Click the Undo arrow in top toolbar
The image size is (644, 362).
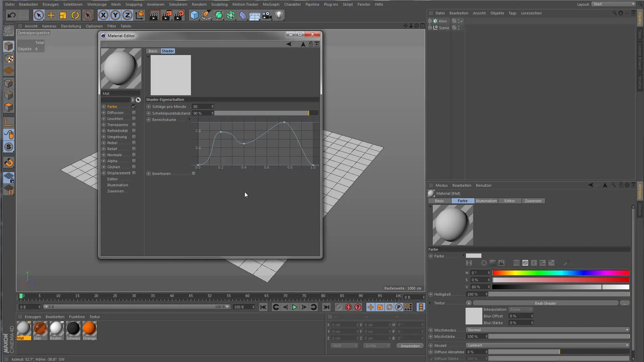[11, 15]
